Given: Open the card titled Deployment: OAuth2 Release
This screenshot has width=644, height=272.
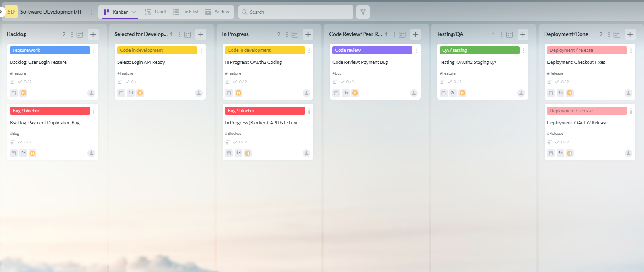Looking at the screenshot, I should point(578,122).
